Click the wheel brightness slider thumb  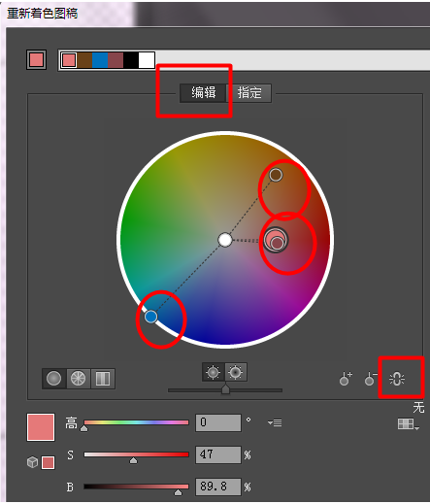(x=225, y=388)
